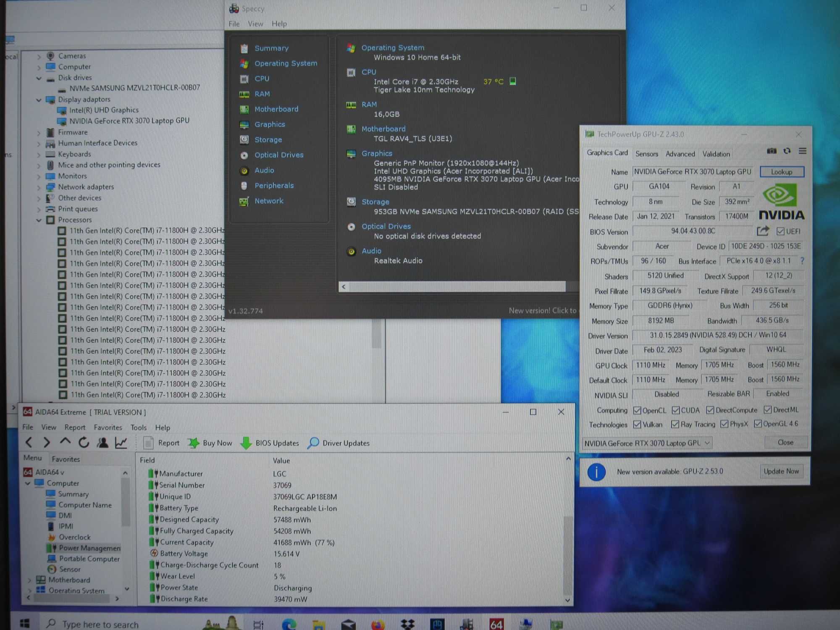This screenshot has height=630, width=840.
Task: Select Peripherals in Speccy sidebar
Action: coord(274,186)
